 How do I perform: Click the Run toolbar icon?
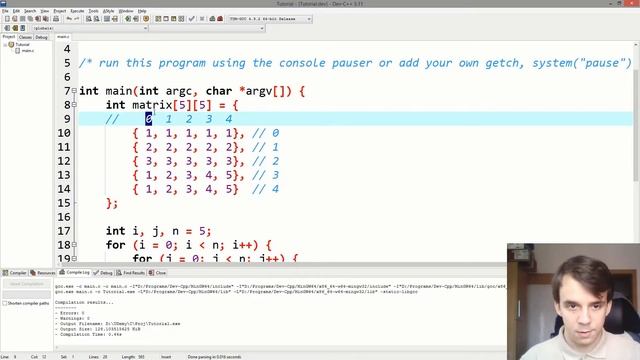click(x=166, y=19)
